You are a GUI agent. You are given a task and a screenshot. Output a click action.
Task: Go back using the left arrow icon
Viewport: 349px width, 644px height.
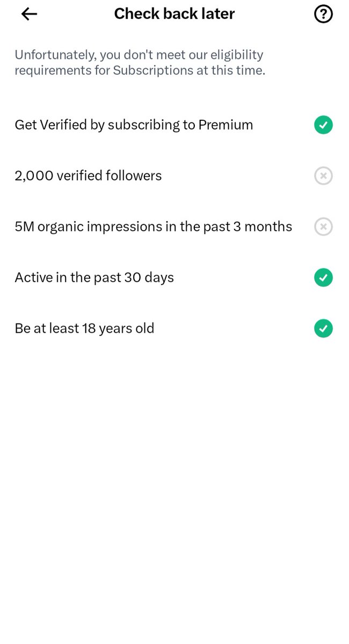pyautogui.click(x=29, y=14)
